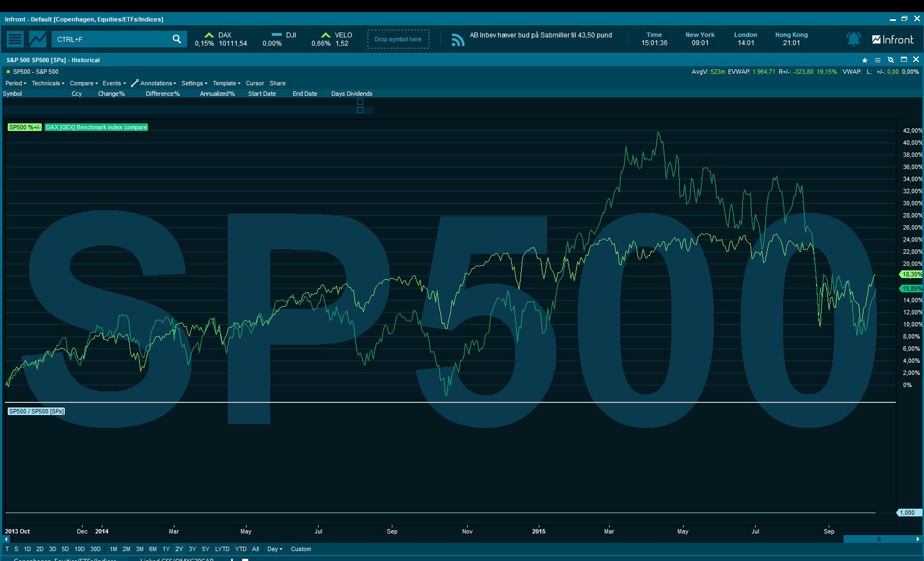Screen dimensions: 924x561
Task: Click the London 14:01 clock
Action: click(746, 39)
